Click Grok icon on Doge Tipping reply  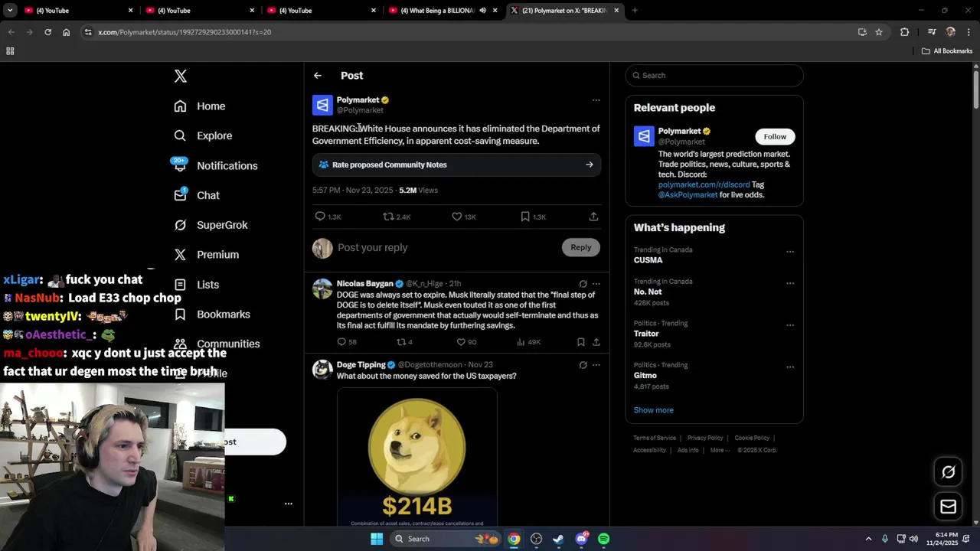point(583,365)
